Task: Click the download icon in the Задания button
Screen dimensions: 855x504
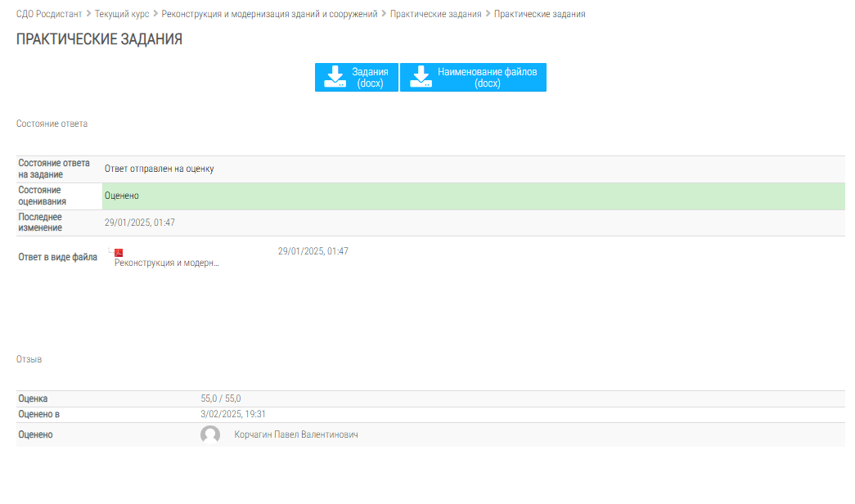Action: coord(335,77)
